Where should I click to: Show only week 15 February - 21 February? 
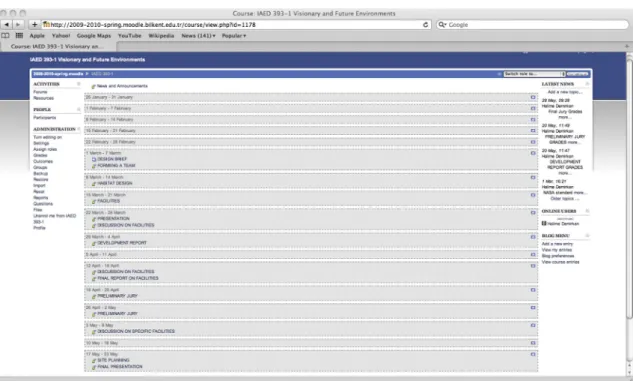533,131
